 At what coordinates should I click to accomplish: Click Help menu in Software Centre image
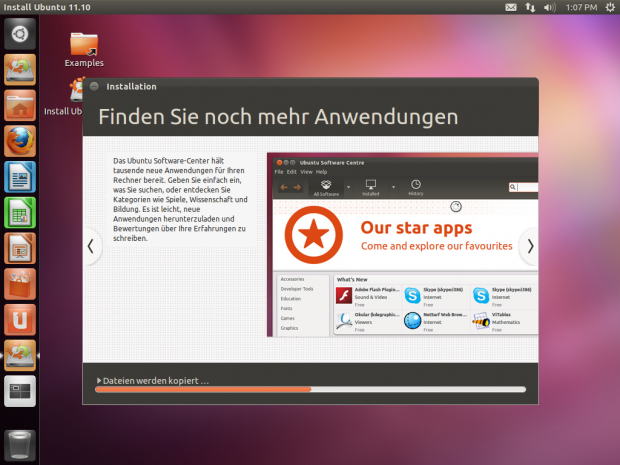tap(321, 172)
